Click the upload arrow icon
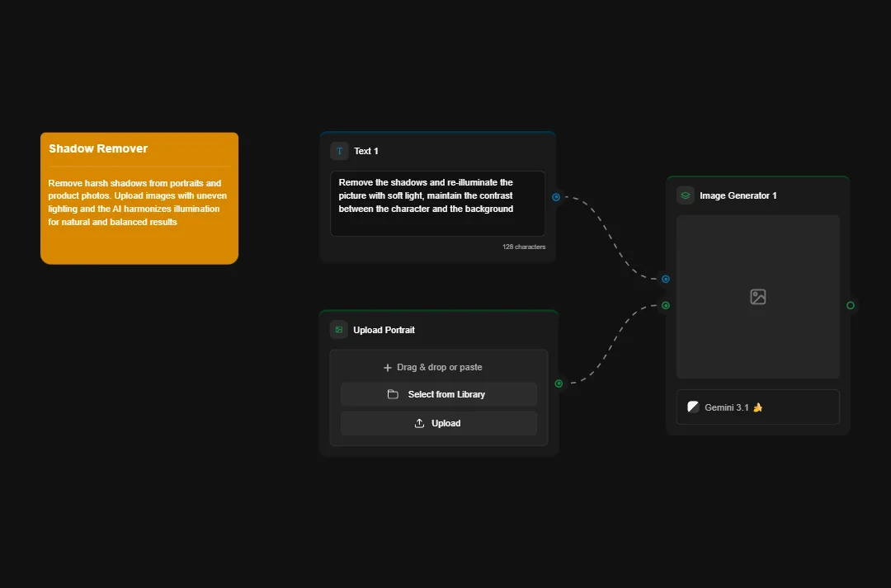Screen dimensions: 891x588 (x=419, y=423)
